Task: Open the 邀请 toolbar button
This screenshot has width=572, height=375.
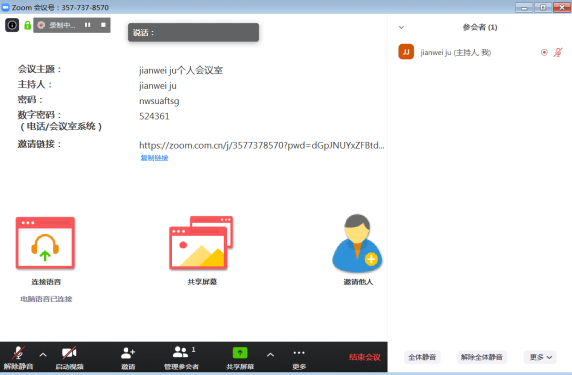Action: (128, 357)
